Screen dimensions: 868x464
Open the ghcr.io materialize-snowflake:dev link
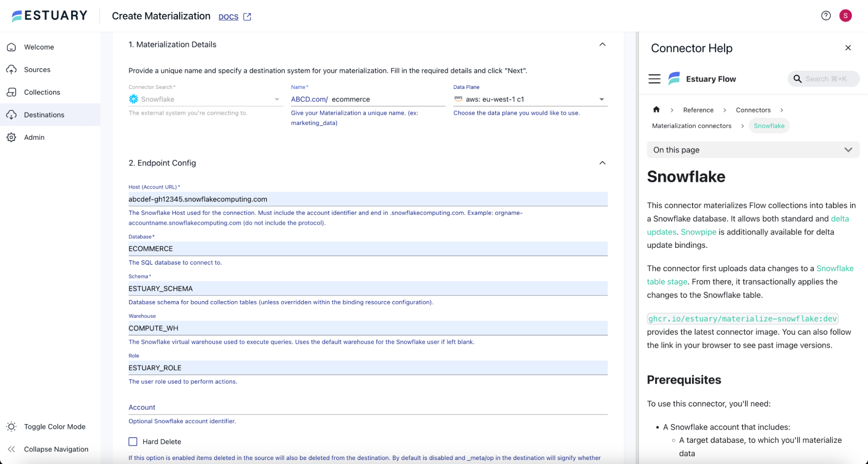pyautogui.click(x=743, y=319)
